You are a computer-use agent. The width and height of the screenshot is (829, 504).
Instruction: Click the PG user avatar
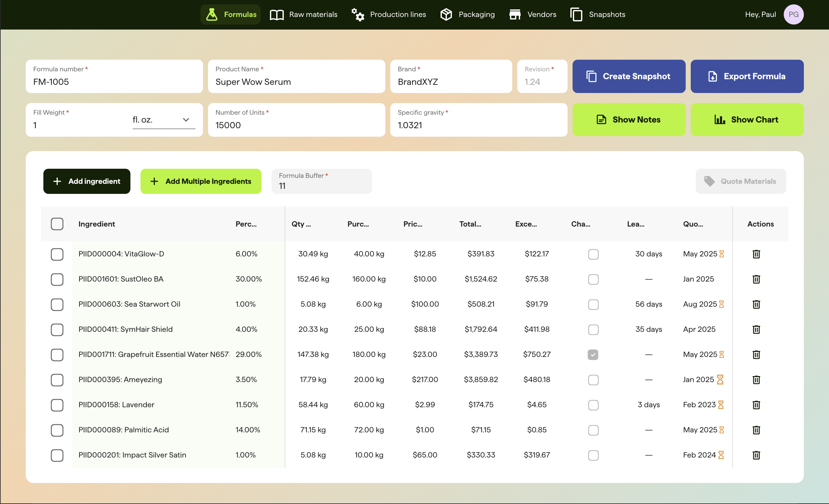click(x=793, y=14)
